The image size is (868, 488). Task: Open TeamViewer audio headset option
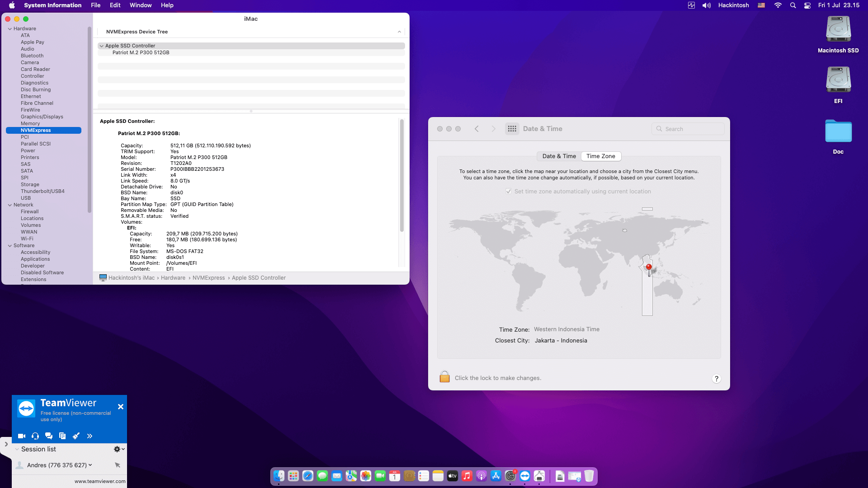click(35, 436)
